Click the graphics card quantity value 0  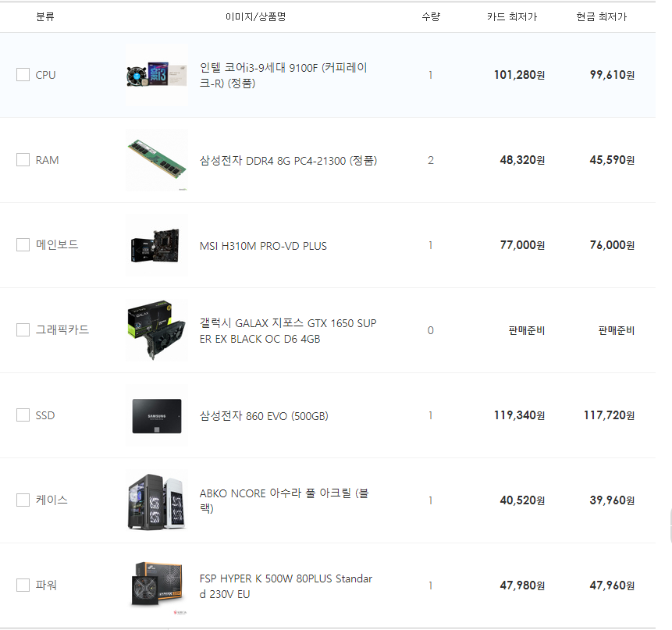click(431, 330)
